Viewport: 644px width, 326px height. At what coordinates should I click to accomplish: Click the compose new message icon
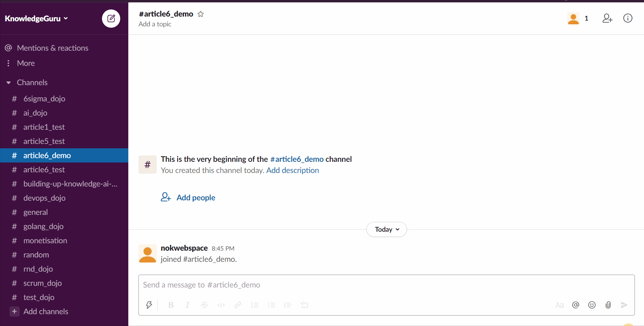[x=111, y=19]
